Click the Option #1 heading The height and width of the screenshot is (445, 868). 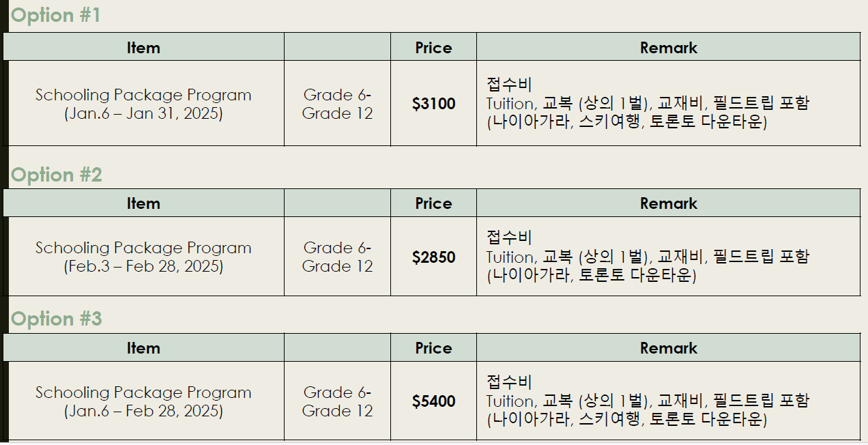pos(56,16)
